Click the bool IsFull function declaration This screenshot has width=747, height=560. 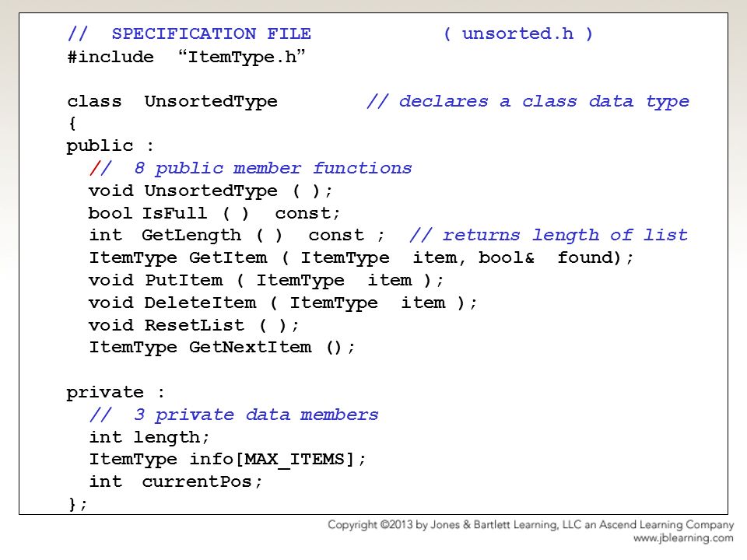[x=215, y=213]
